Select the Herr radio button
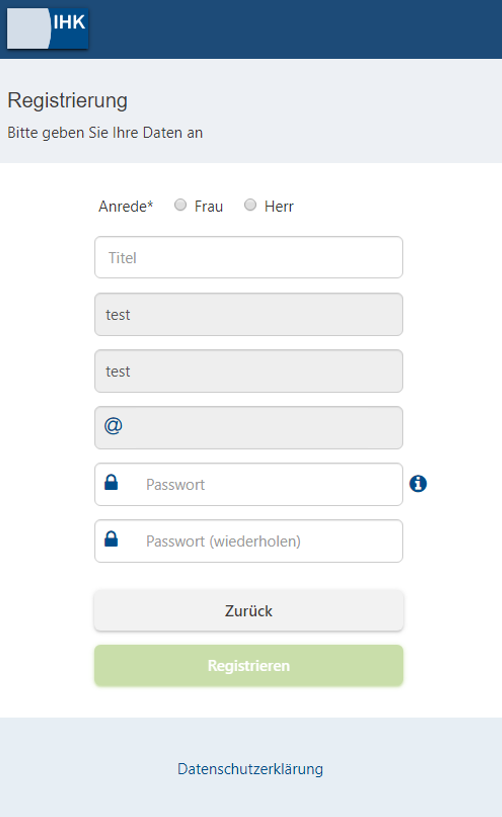Screen dimensions: 502x817 (x=250, y=205)
